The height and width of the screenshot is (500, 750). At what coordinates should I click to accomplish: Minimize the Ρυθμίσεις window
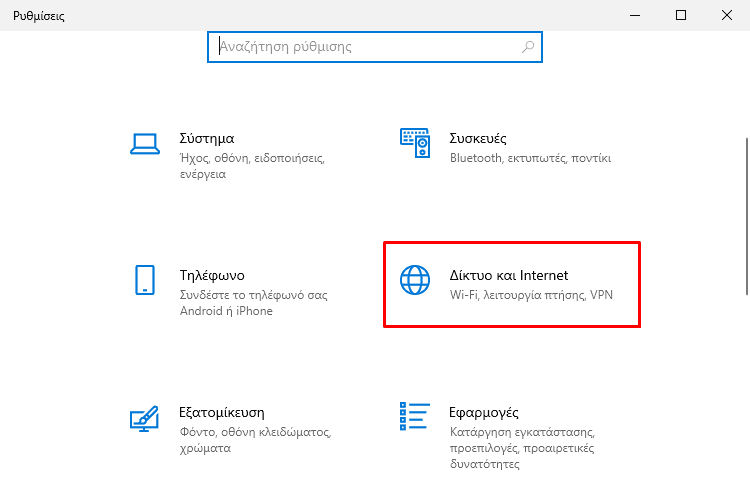point(635,15)
